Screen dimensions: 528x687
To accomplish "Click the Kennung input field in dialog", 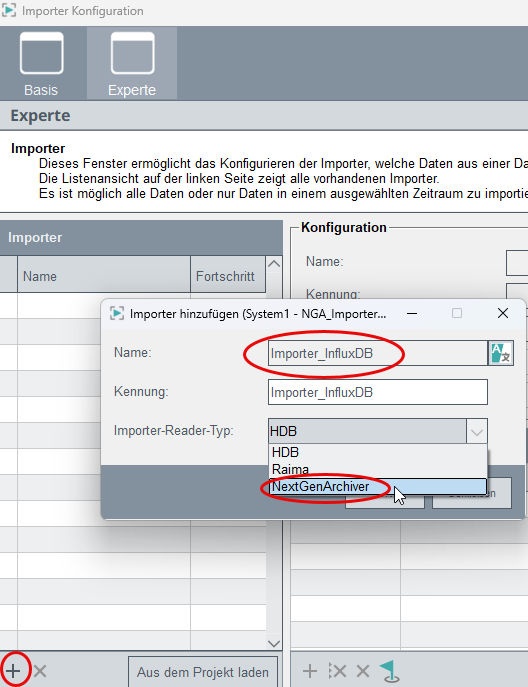I will 378,392.
